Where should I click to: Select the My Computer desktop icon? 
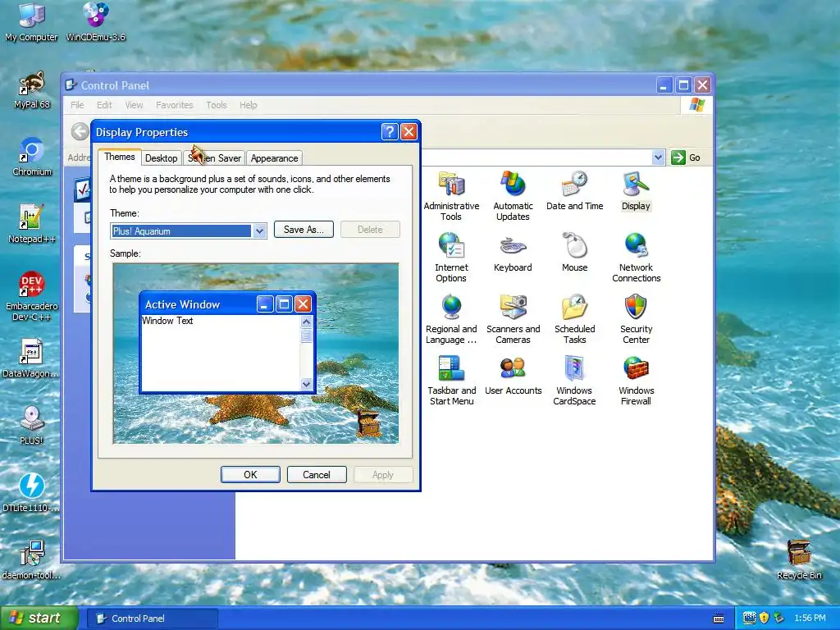(x=31, y=22)
